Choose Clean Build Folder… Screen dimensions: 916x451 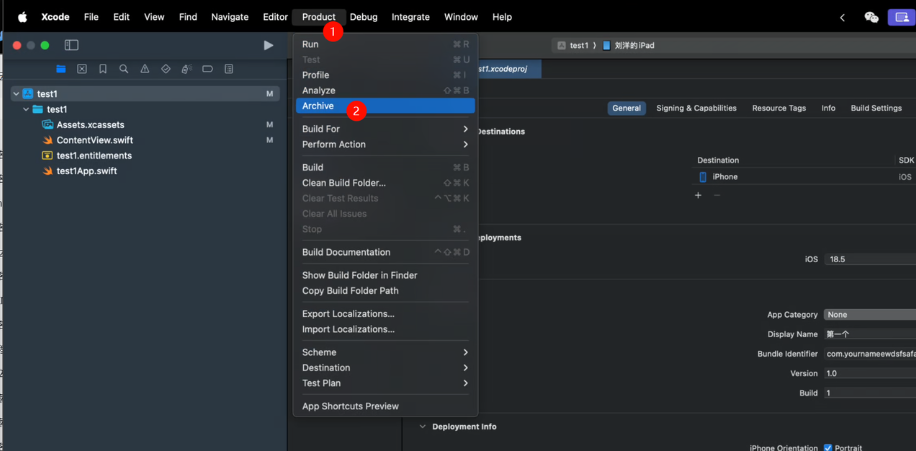[385, 183]
